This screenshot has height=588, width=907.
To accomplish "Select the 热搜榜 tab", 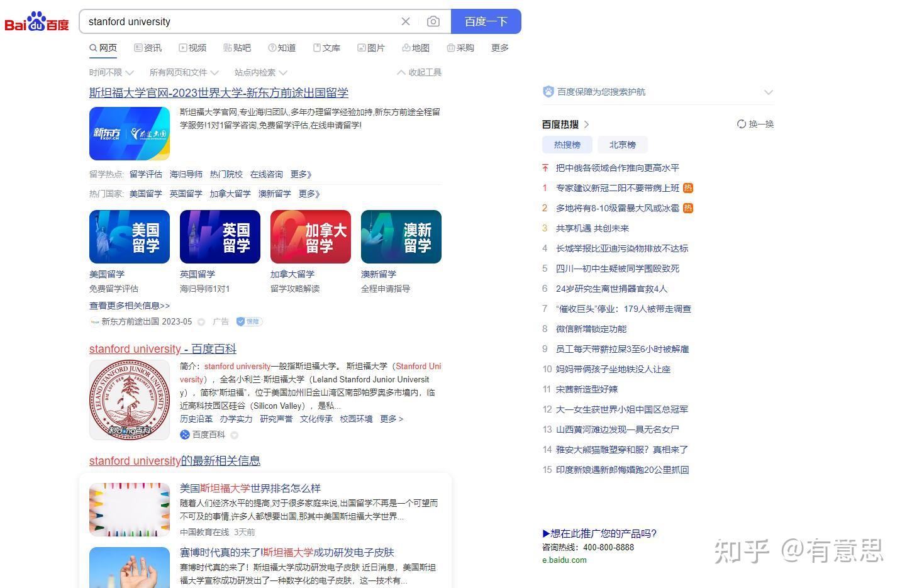I will (x=567, y=145).
